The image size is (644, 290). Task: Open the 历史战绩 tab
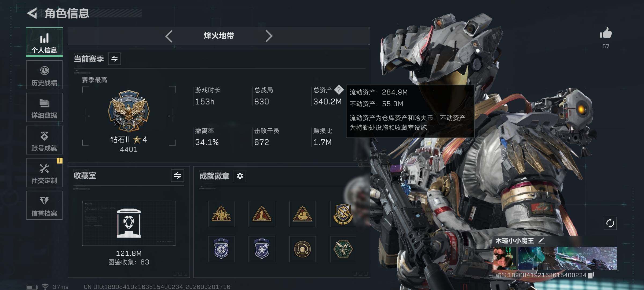point(44,75)
